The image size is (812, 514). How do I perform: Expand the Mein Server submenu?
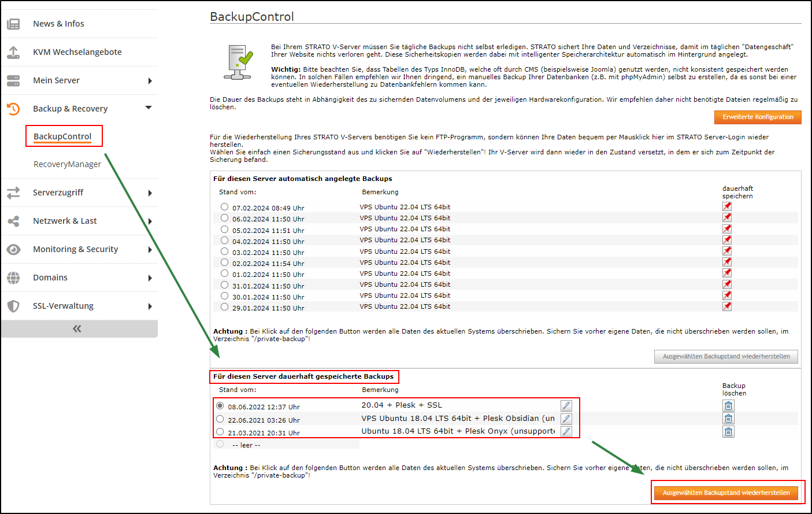150,81
